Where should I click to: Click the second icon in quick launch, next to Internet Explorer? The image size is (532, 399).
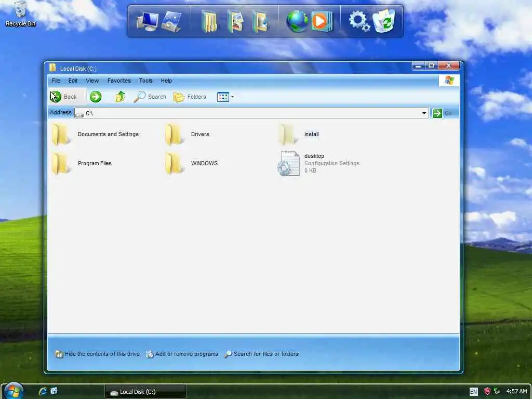(54, 391)
